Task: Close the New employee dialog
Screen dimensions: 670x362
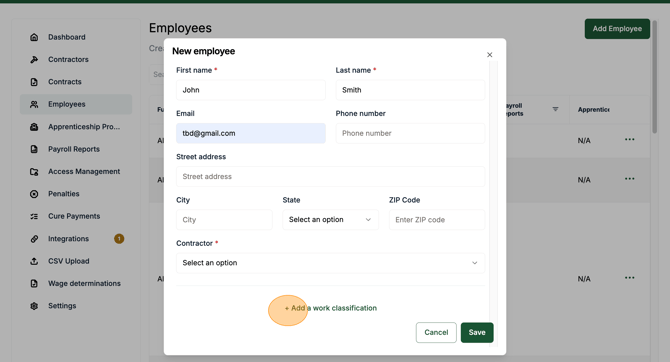Action: point(490,55)
